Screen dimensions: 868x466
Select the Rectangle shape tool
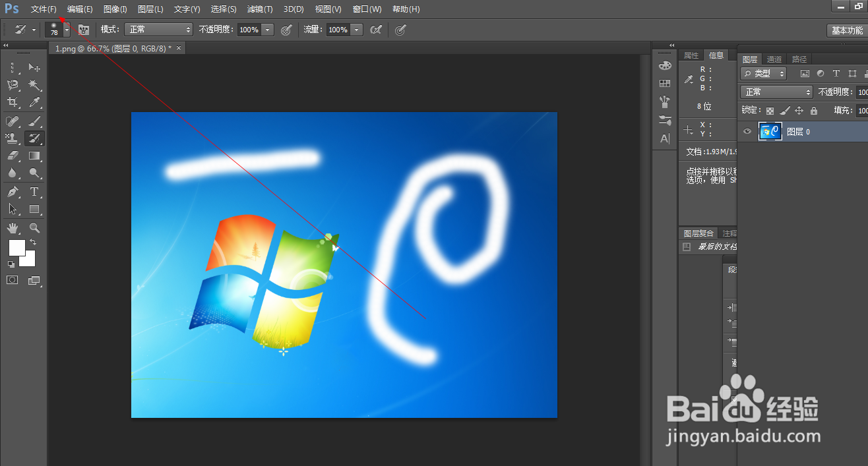34,209
